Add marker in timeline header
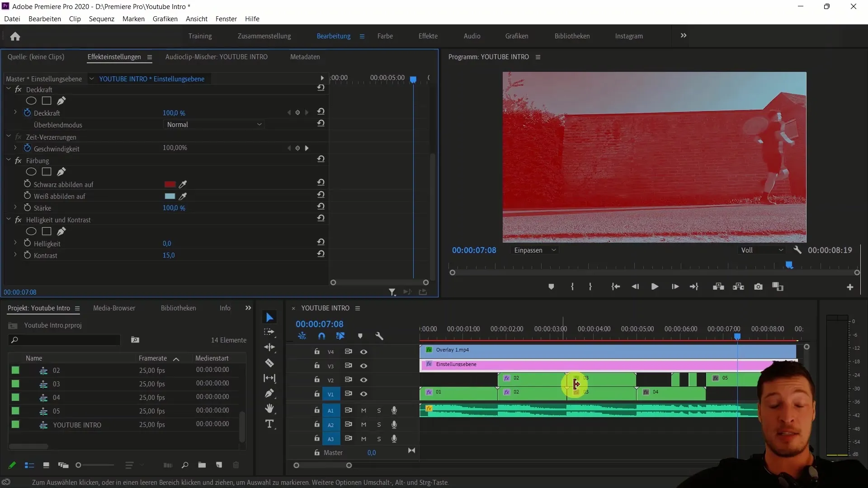This screenshot has width=868, height=488. click(x=360, y=336)
